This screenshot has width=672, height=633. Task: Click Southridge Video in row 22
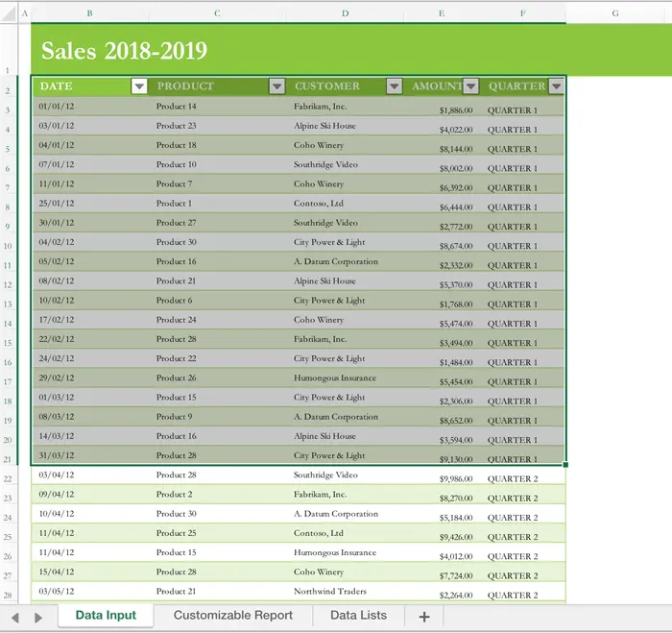(x=325, y=475)
